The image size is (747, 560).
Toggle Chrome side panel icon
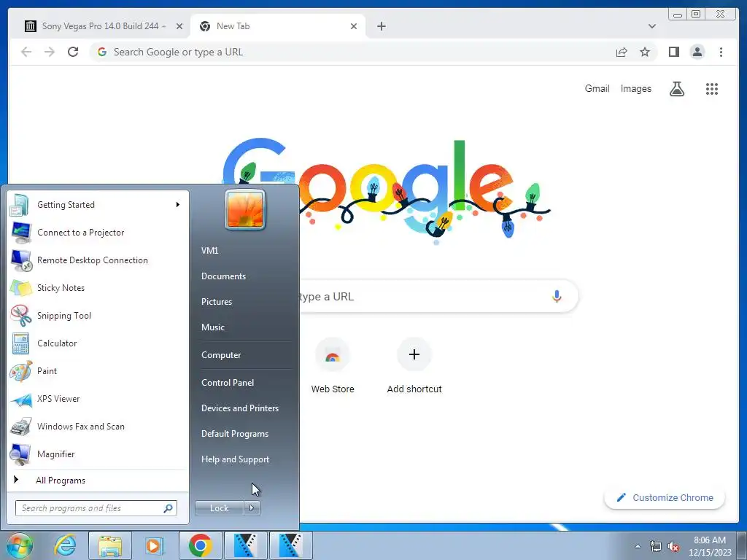pos(673,52)
